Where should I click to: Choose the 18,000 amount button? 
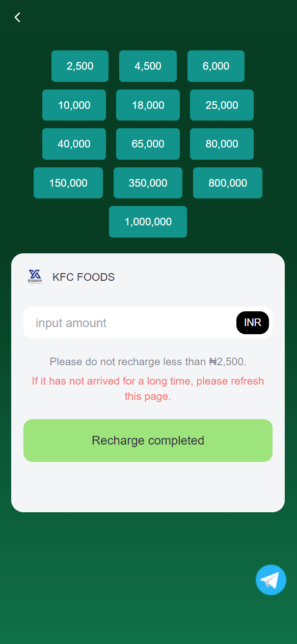148,105
